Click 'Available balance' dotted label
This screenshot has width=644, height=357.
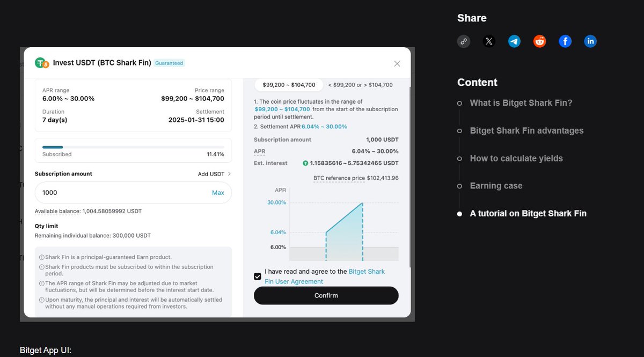tap(57, 212)
